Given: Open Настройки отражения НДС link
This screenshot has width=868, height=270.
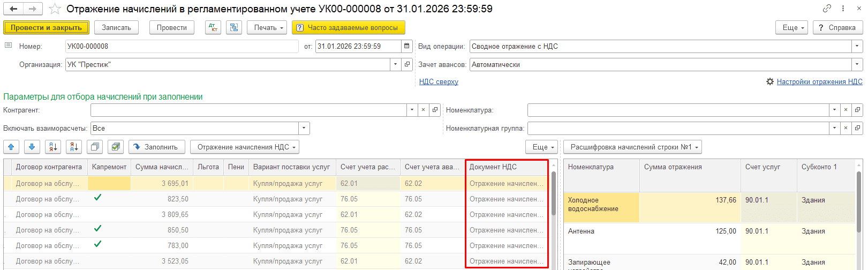Looking at the screenshot, I should point(819,81).
